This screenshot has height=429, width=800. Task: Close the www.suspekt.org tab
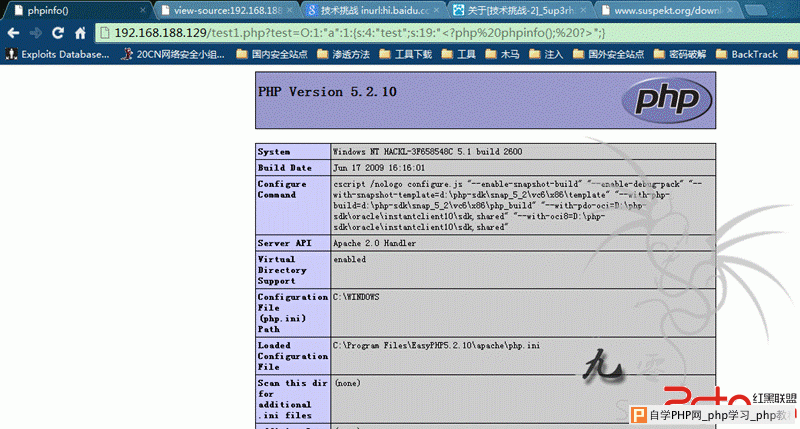730,10
